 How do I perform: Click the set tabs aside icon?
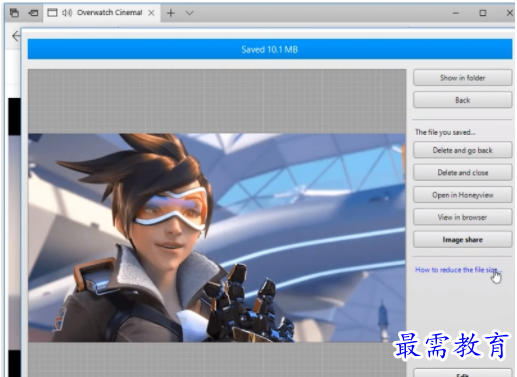click(33, 13)
